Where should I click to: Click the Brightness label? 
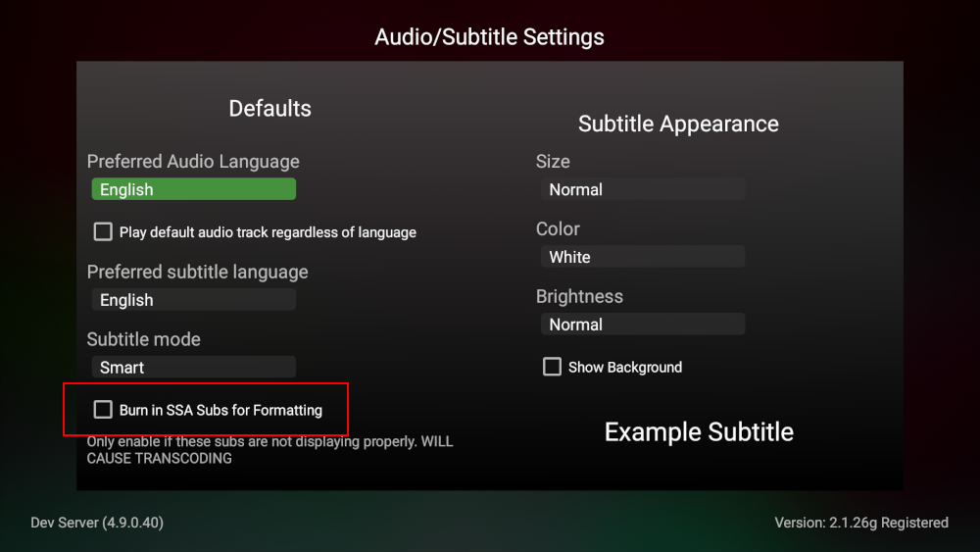(579, 296)
